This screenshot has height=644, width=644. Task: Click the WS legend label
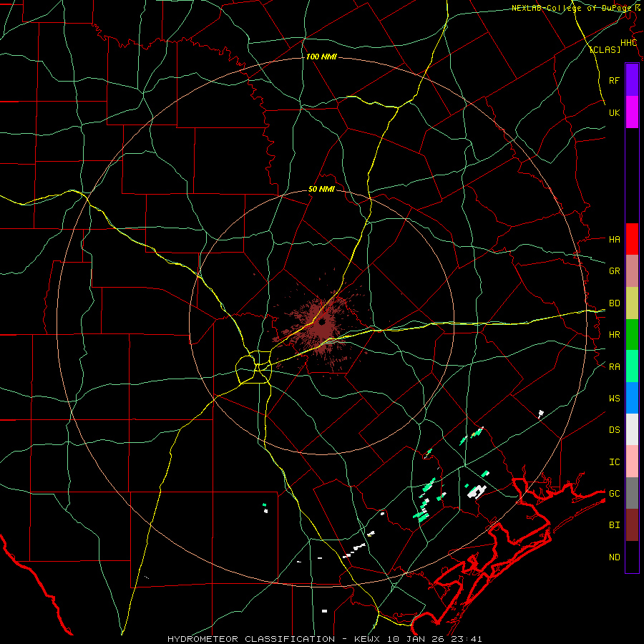click(614, 399)
